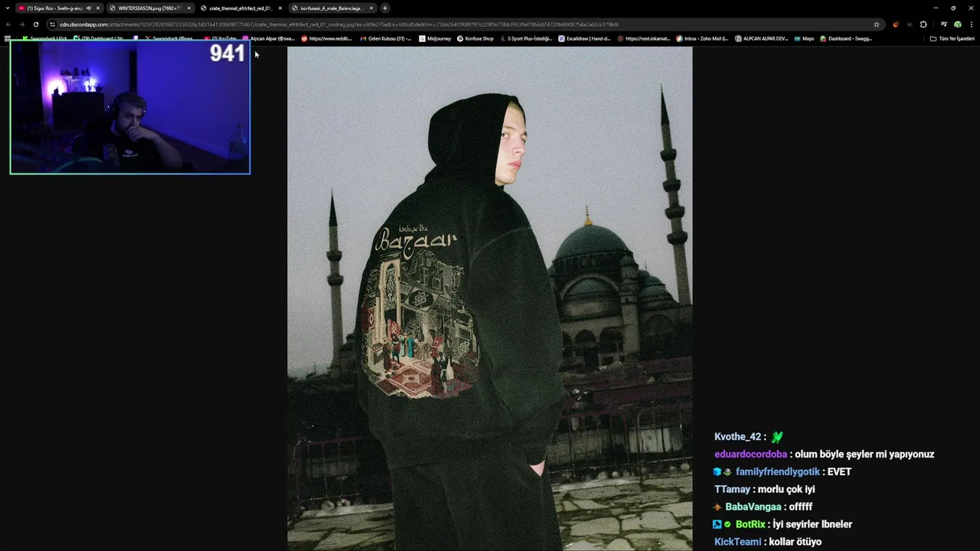
Task: Open the apps grid in bookmarks bar
Action: click(x=7, y=38)
